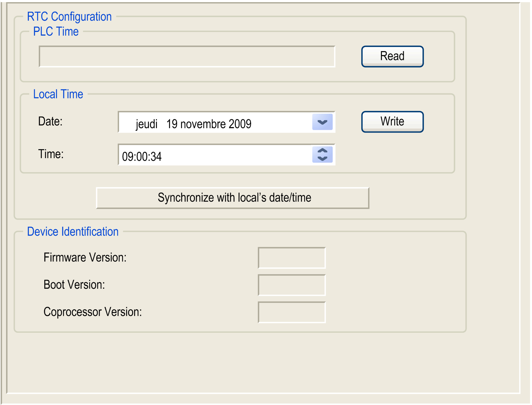Select the year 2009 in date field
This screenshot has height=405, width=532.
click(240, 124)
